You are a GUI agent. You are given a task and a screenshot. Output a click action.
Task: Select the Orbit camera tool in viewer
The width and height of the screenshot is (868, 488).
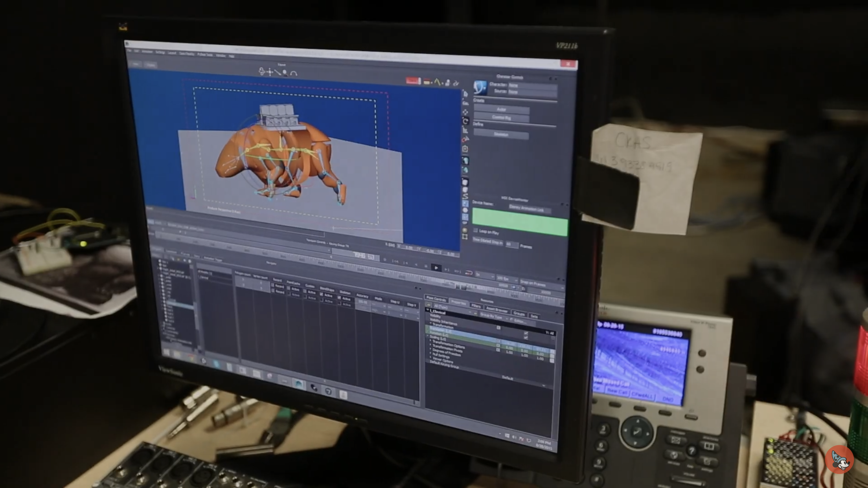pos(262,71)
